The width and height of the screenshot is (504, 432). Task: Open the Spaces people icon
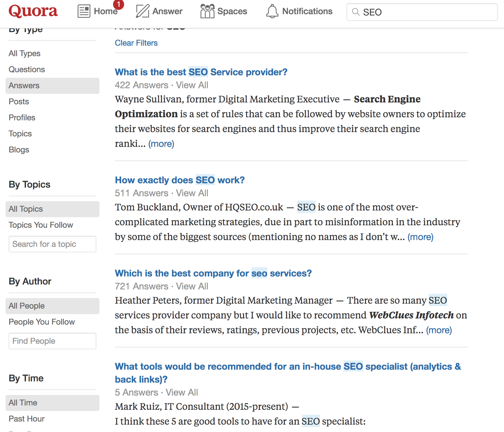207,11
